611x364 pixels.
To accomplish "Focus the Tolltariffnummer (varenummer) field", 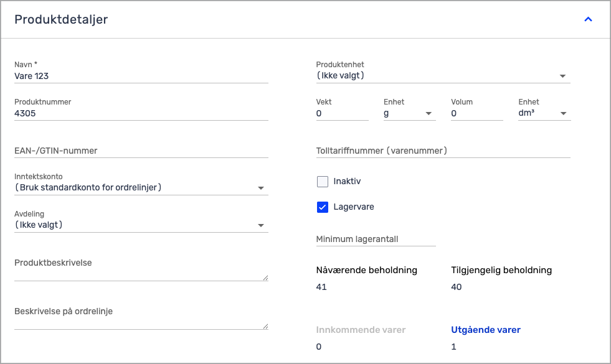I will (x=443, y=151).
